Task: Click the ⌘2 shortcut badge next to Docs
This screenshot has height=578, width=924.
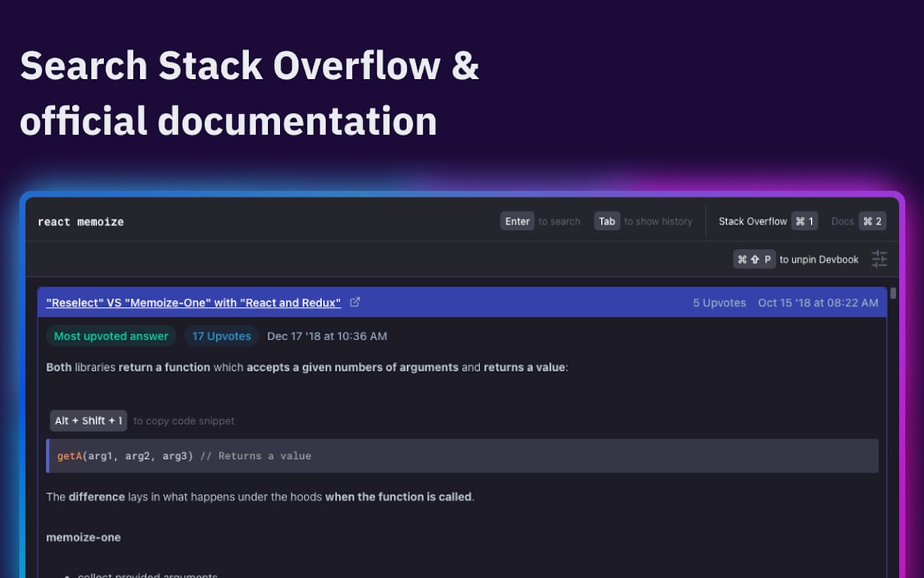Action: (x=872, y=221)
